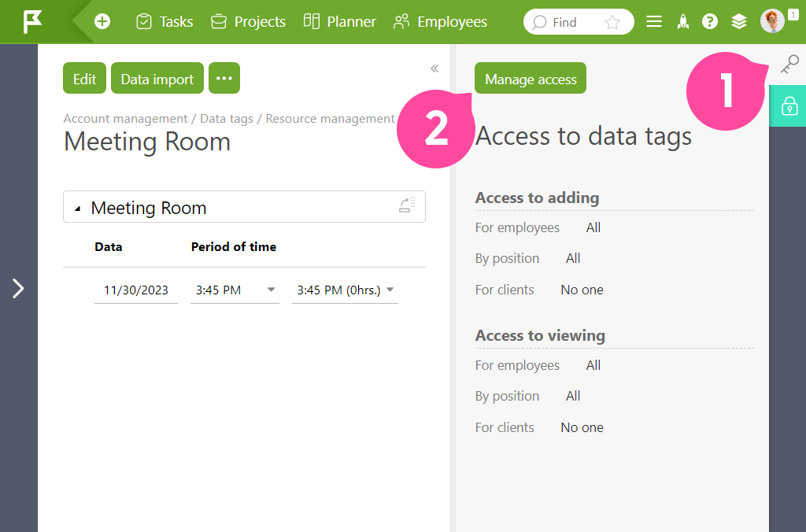The image size is (806, 532).
Task: Select the green lock panel icon
Action: click(x=789, y=106)
